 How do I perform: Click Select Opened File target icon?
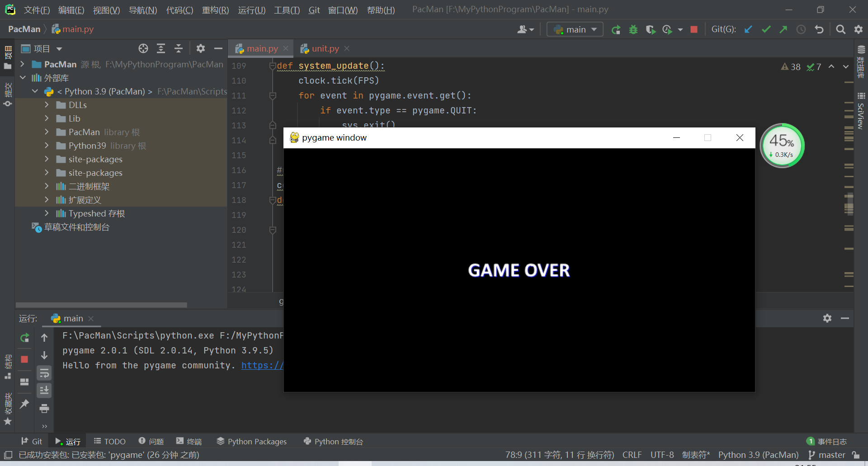(143, 48)
